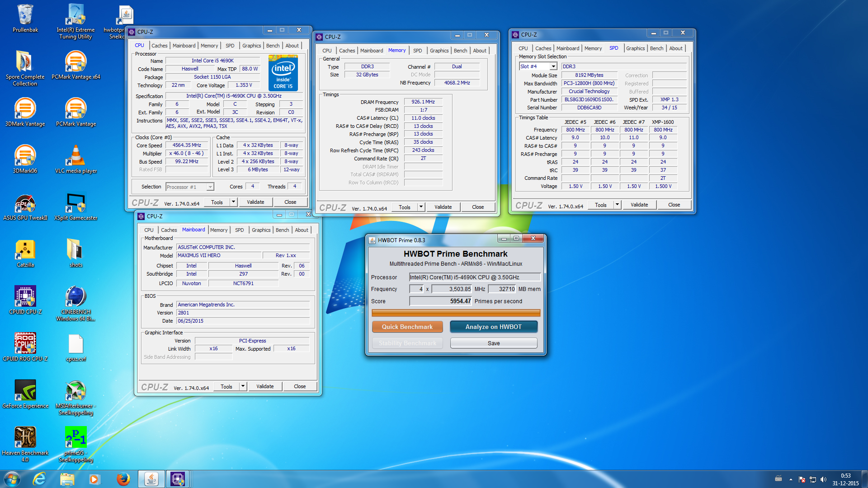The image size is (868, 488).
Task: Open Internet Explorer from taskbar
Action: [x=40, y=479]
